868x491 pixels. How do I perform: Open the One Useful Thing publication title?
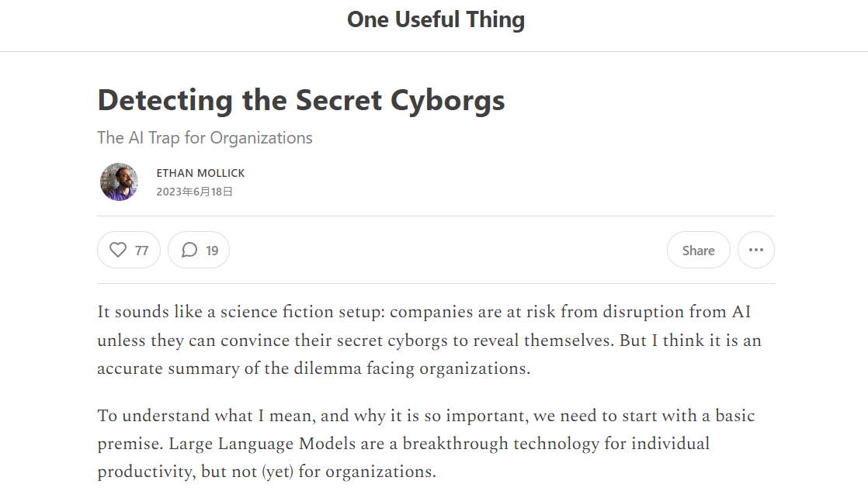point(436,20)
